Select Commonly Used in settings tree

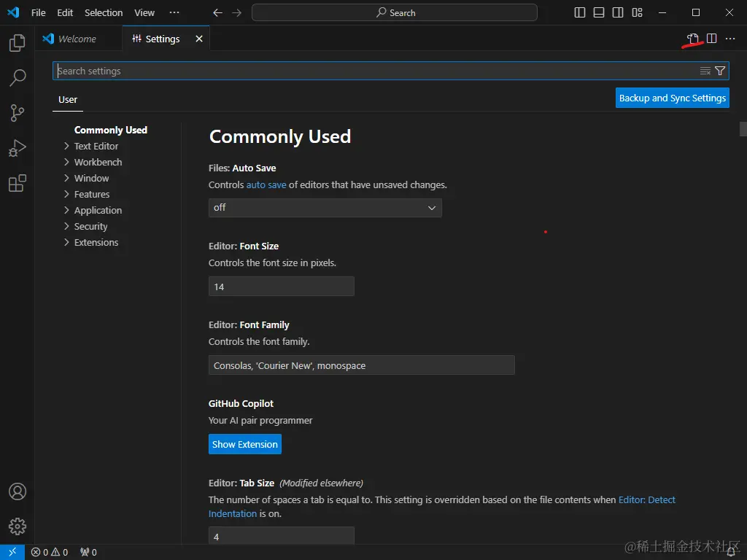point(111,130)
